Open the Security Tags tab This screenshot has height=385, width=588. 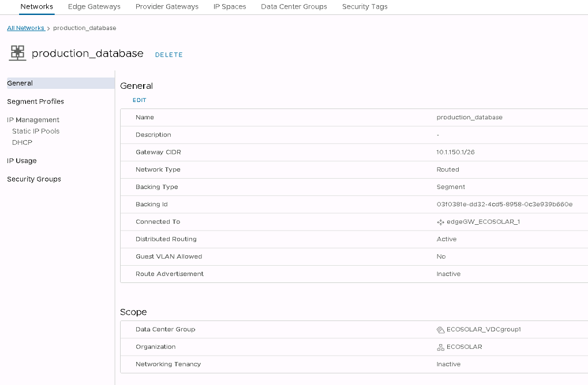365,7
